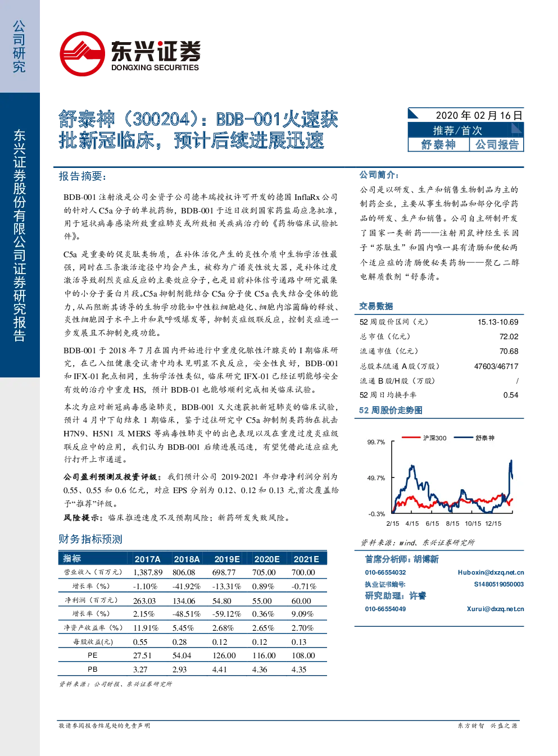558x756 pixels.
Task: Click the 财务指标预测 heading
Action: click(x=90, y=539)
